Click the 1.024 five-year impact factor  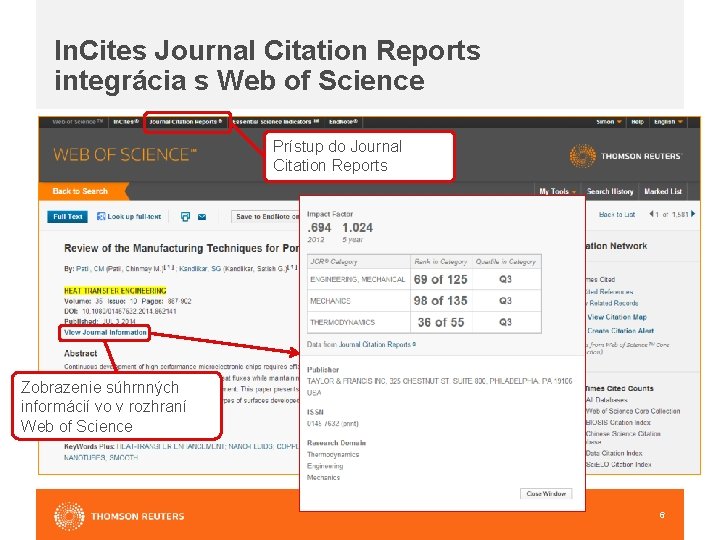pos(357,228)
